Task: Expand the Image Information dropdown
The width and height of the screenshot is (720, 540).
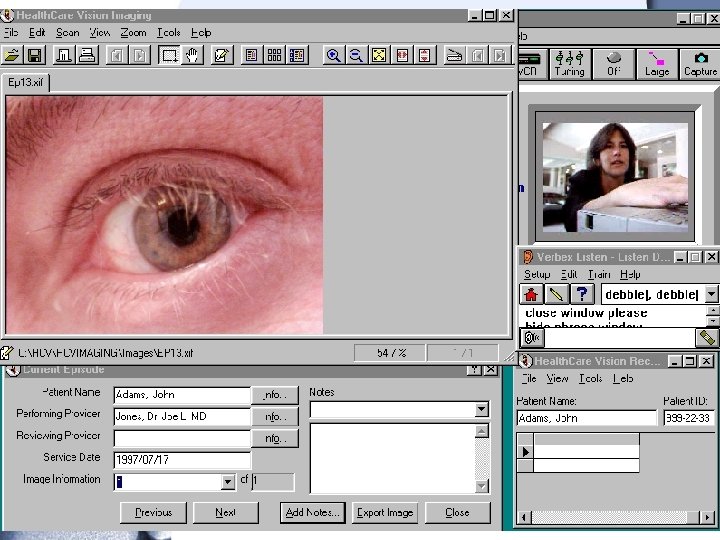Action: point(228,482)
